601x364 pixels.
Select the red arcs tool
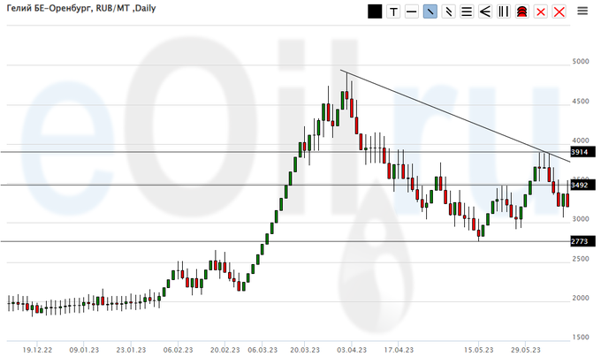(x=521, y=11)
